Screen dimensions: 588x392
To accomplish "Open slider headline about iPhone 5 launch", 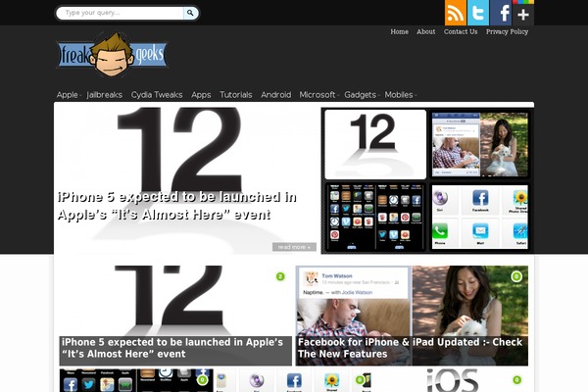I will click(177, 206).
